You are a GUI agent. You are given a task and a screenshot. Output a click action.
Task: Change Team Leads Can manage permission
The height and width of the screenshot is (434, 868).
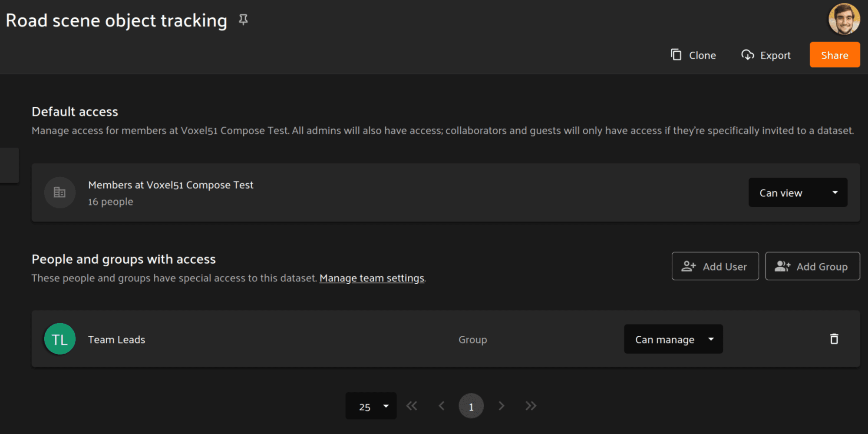point(673,339)
